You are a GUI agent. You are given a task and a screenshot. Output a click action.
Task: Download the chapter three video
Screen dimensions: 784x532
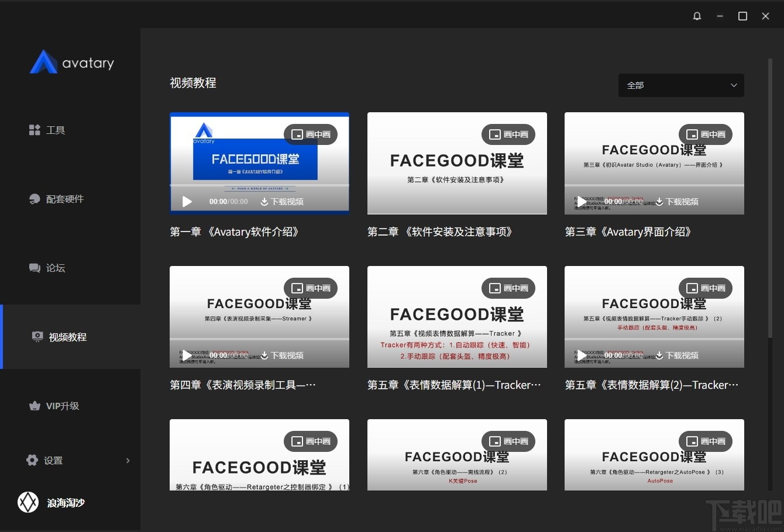[x=677, y=202]
